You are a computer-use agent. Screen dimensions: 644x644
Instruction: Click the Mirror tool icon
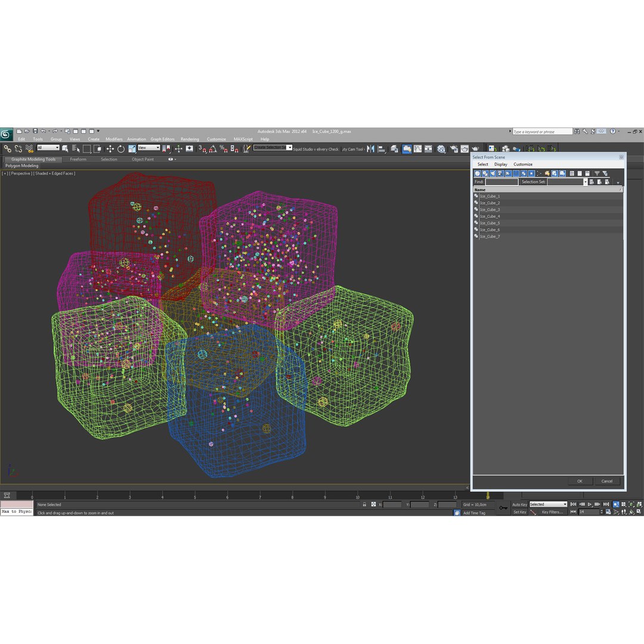point(370,148)
